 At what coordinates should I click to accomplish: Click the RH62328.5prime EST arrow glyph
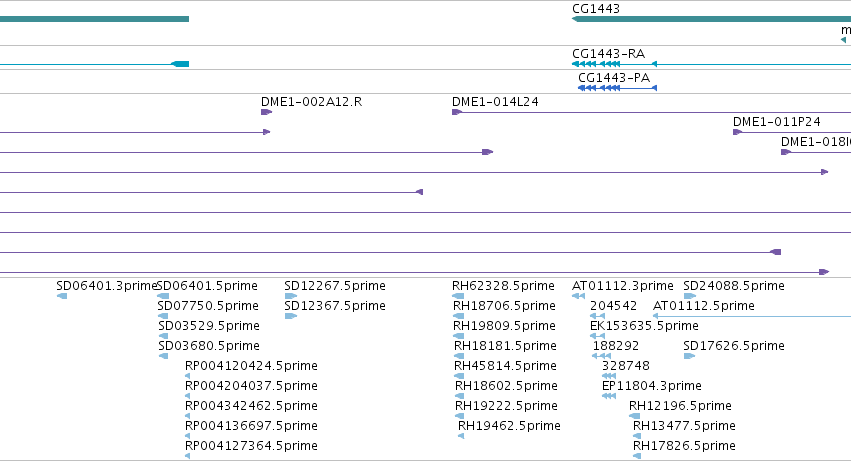[x=458, y=296]
